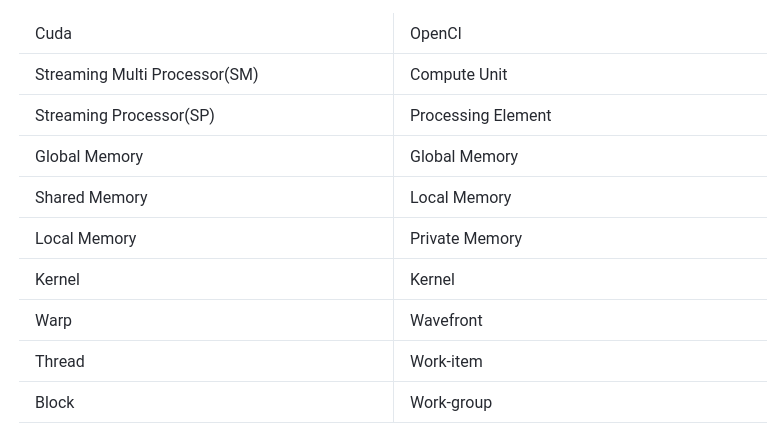Click 'Local Memory' in Cuda column
The width and height of the screenshot is (784, 433).
(x=206, y=238)
